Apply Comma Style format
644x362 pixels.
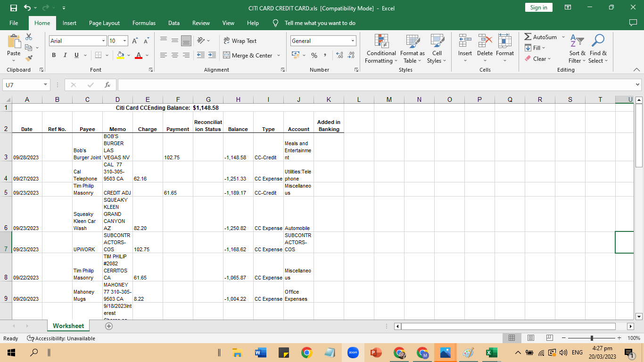pos(325,55)
